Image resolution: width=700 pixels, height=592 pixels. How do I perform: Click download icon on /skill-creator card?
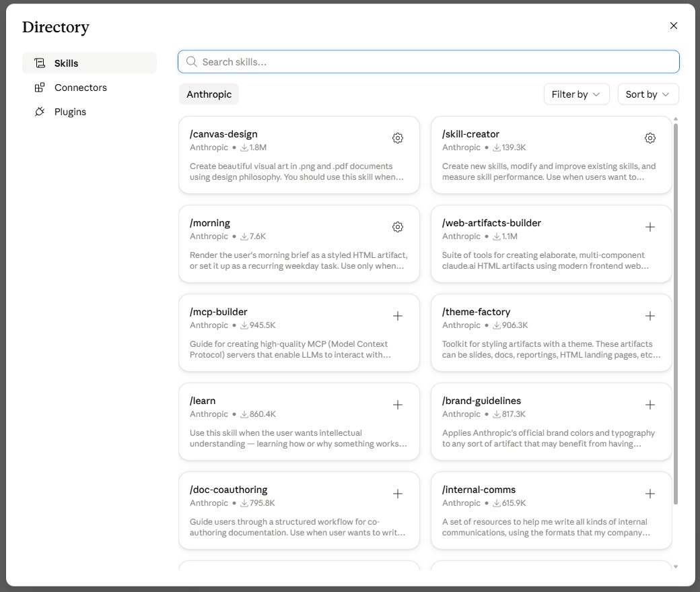(x=497, y=147)
